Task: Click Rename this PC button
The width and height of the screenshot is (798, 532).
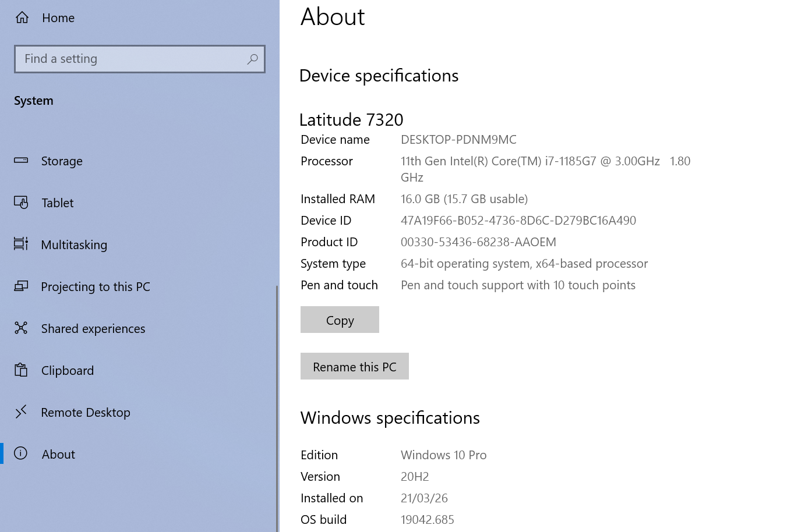Action: [355, 366]
